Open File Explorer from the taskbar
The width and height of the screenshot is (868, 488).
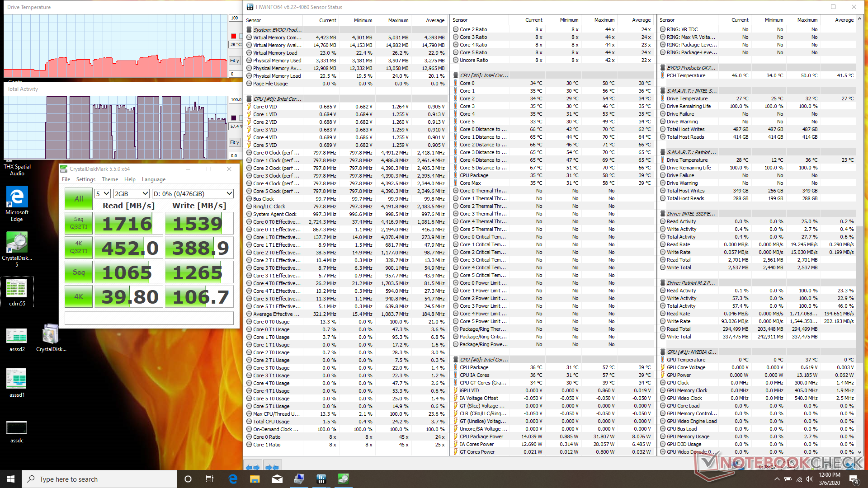pyautogui.click(x=255, y=479)
